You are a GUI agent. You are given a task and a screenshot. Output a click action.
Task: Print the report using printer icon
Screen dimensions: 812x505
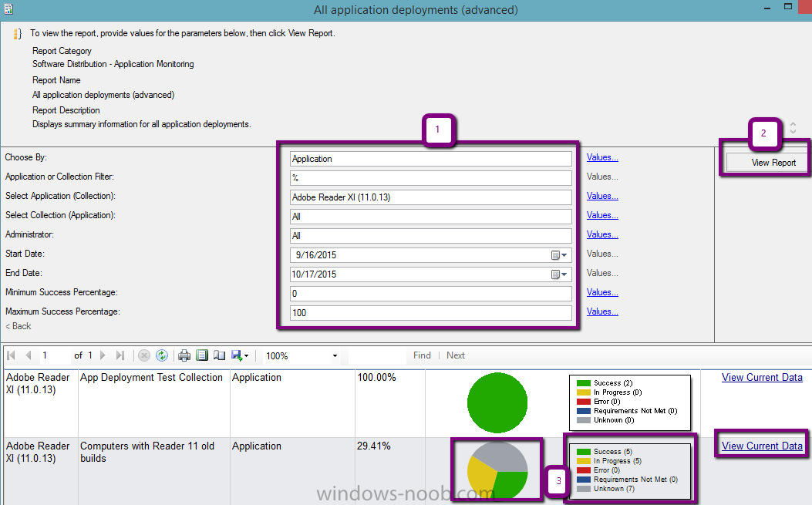(x=184, y=355)
